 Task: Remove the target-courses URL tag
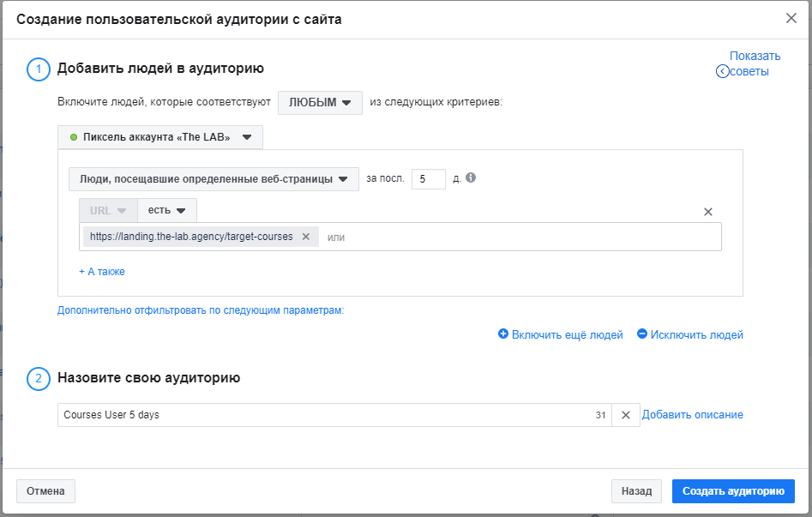306,237
